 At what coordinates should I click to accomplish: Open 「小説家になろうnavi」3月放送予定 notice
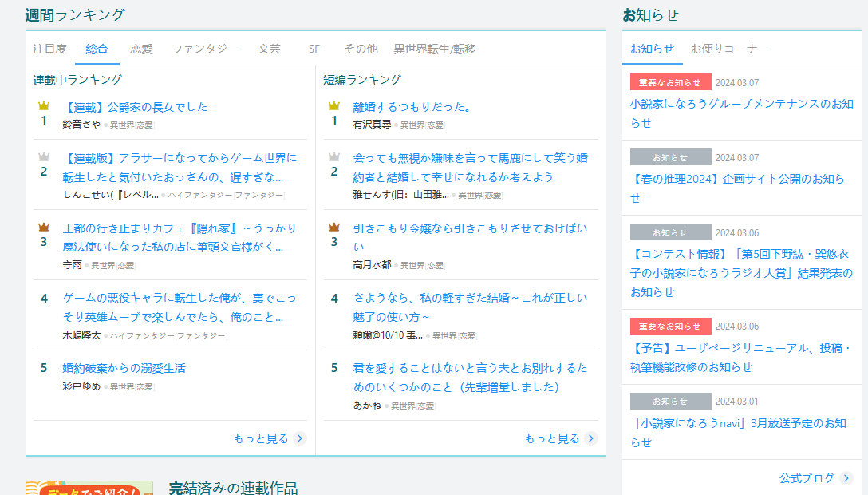click(739, 433)
